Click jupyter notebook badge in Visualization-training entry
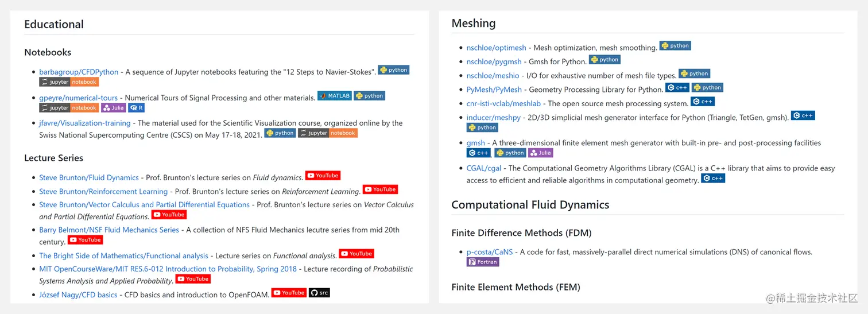The image size is (868, 314). (x=328, y=133)
